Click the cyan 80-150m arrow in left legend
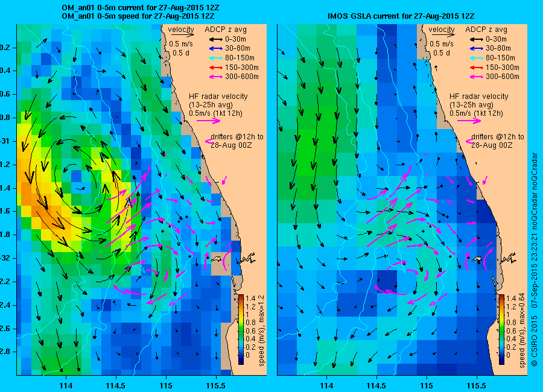 coord(216,58)
